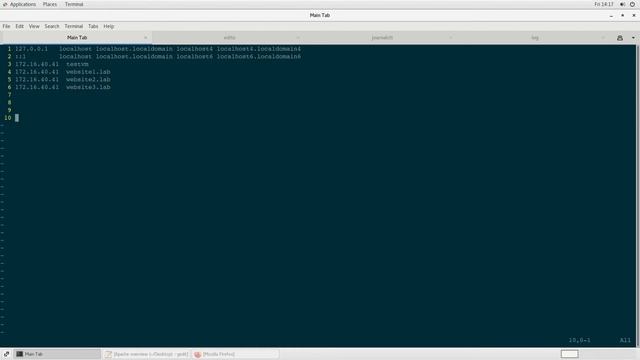Switch to the Main Tab terminal tab

77,38
